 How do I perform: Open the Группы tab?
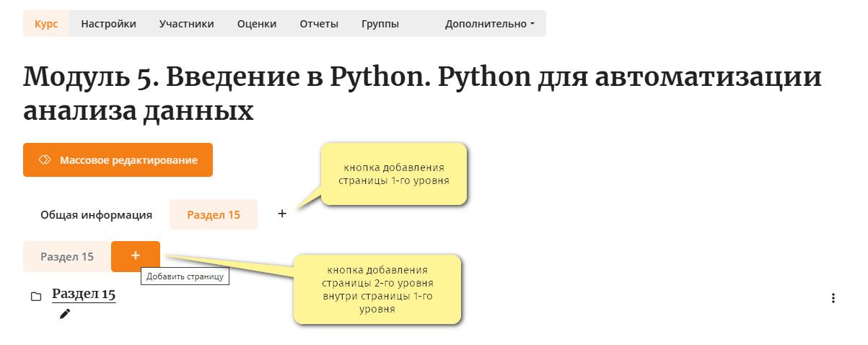(380, 23)
